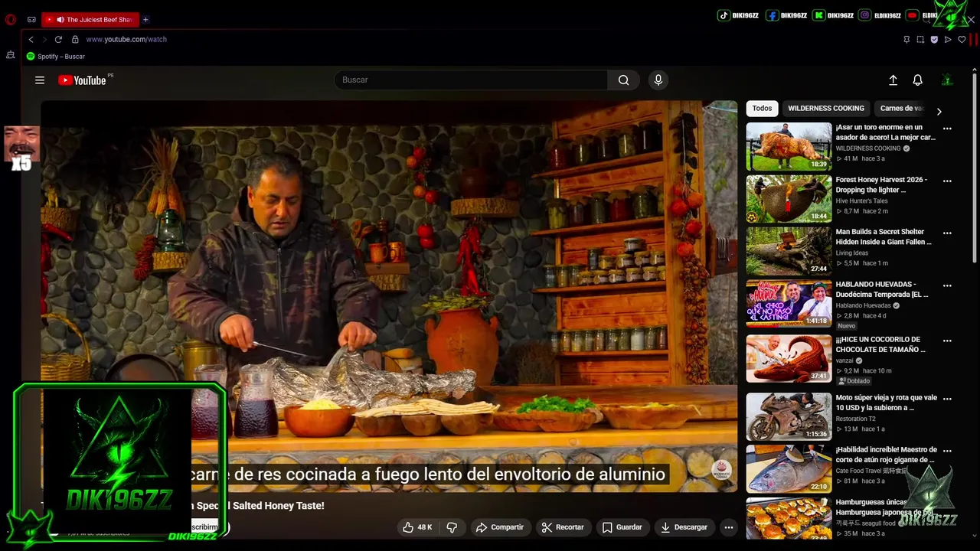Reload the YouTube page
This screenshot has height=551, width=980.
click(x=58, y=39)
